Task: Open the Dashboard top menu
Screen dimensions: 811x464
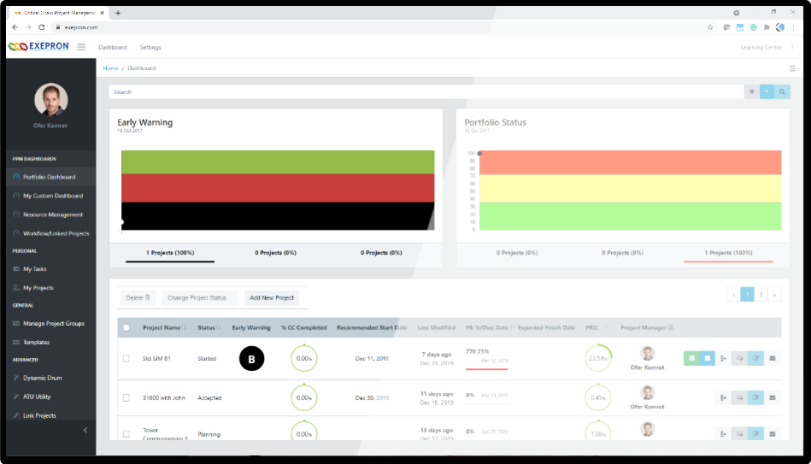Action: 113,47
